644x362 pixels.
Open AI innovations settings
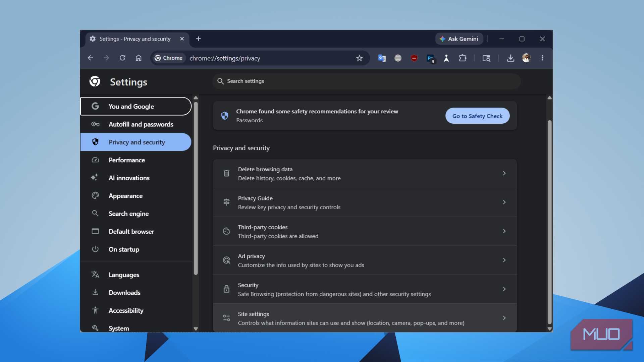pyautogui.click(x=136, y=178)
